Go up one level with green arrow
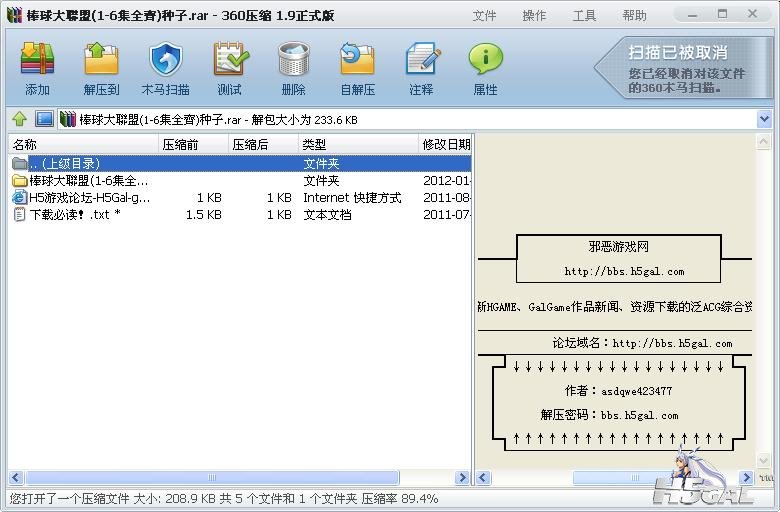This screenshot has height=512, width=780. 19,119
